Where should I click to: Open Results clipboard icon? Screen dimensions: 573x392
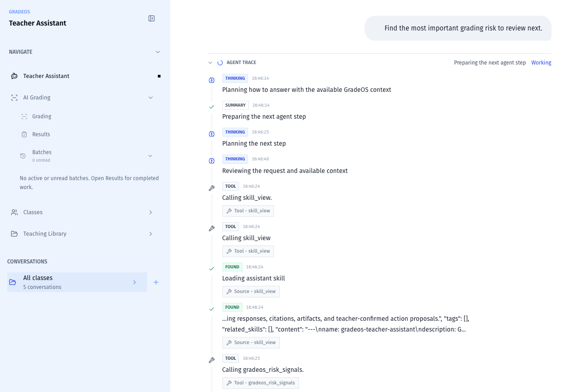point(24,134)
